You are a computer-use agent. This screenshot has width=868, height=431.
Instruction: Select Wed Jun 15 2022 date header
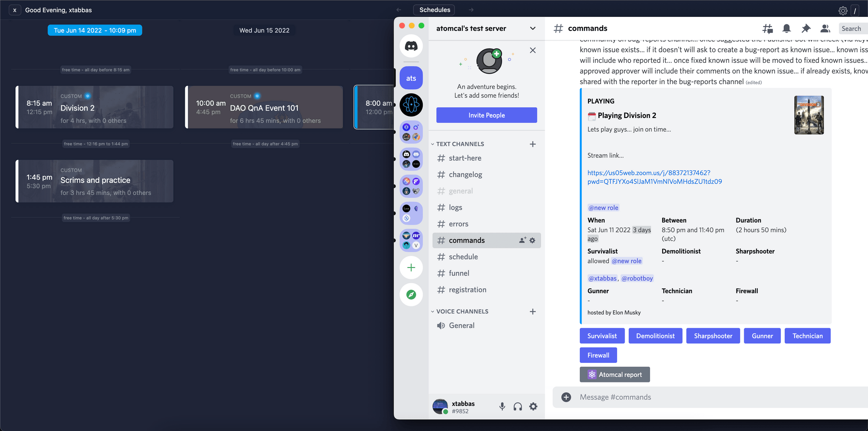tap(264, 30)
